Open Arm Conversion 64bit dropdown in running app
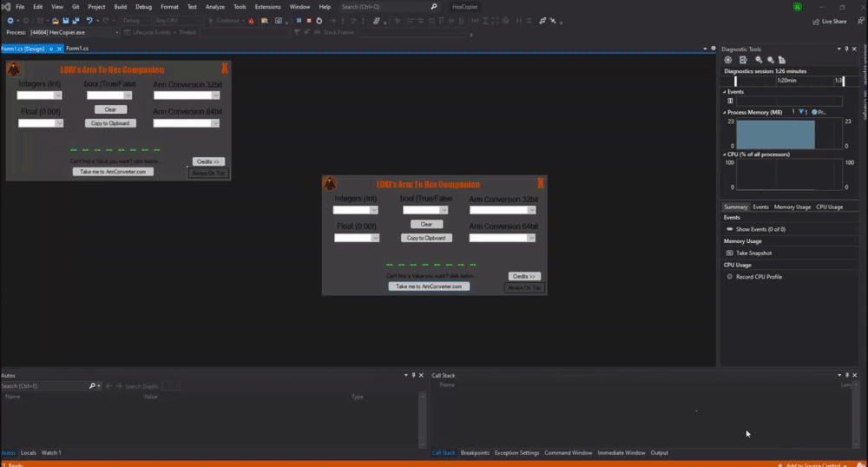Image resolution: width=868 pixels, height=467 pixels. coord(531,238)
